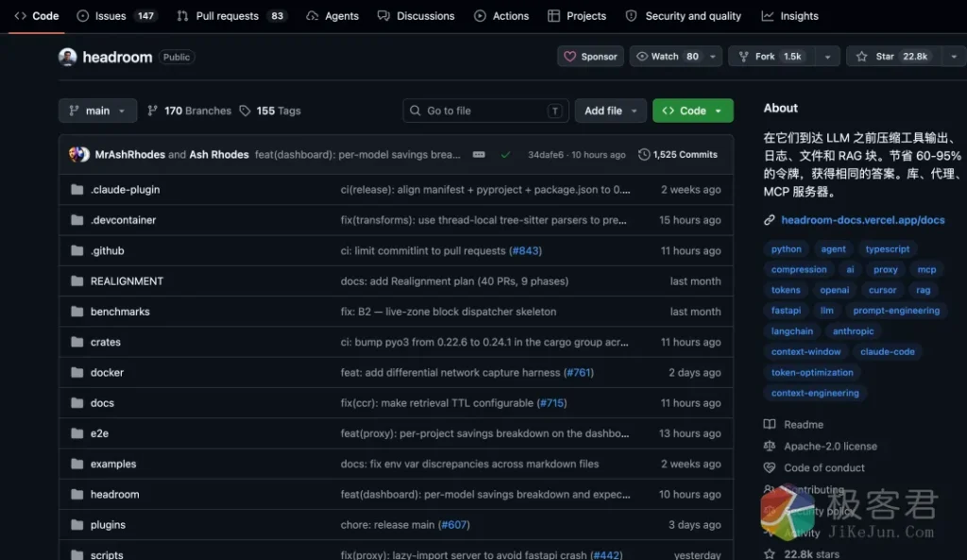
Task: Open the docs folder
Action: [102, 402]
